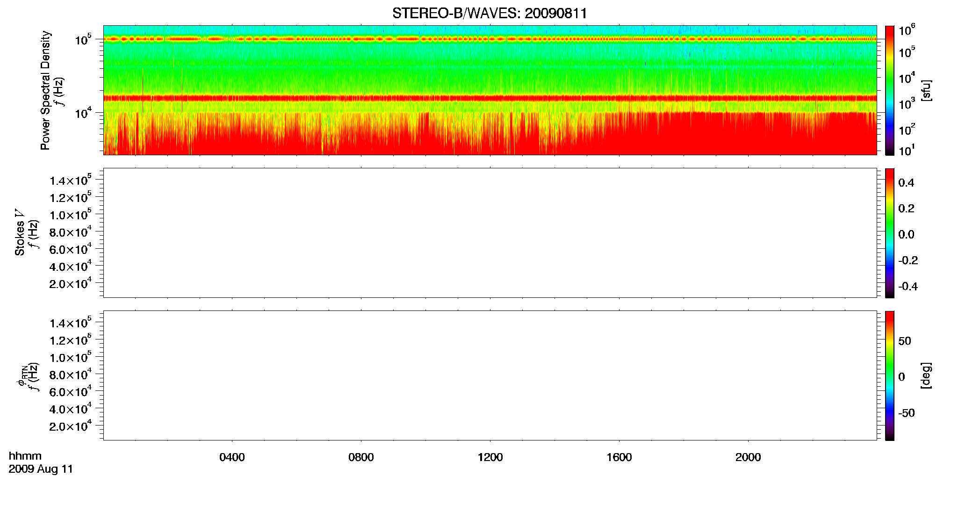
Task: Click the empty Stokes V plot panel
Action: coord(490,233)
